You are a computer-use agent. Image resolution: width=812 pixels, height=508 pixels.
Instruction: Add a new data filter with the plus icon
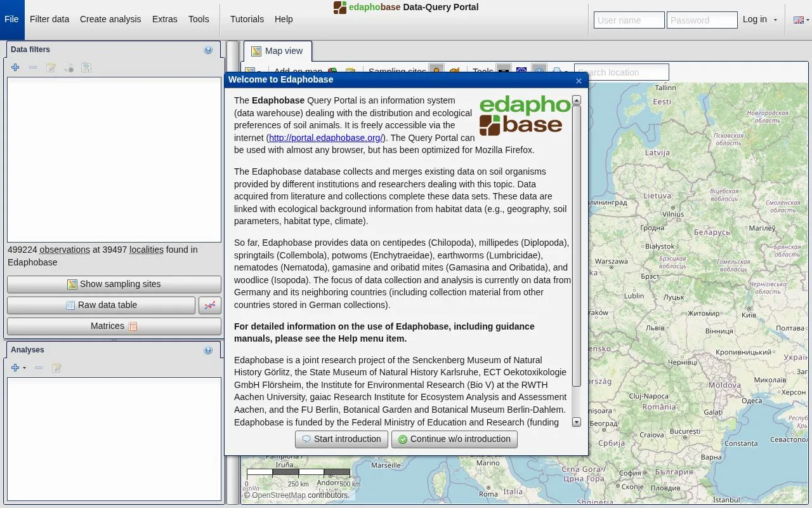pos(15,67)
